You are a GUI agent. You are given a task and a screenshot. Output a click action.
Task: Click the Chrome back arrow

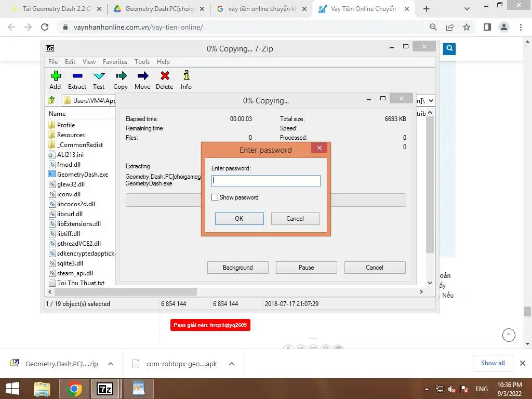(x=11, y=27)
